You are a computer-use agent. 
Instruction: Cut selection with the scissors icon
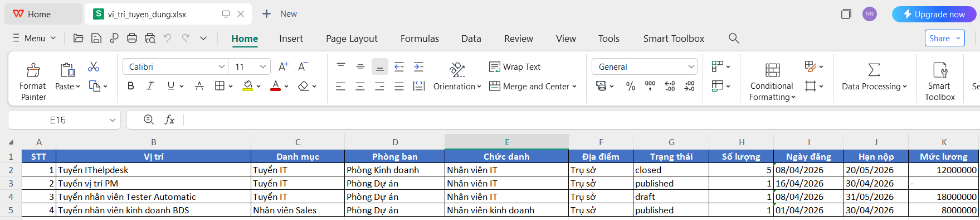tap(94, 67)
